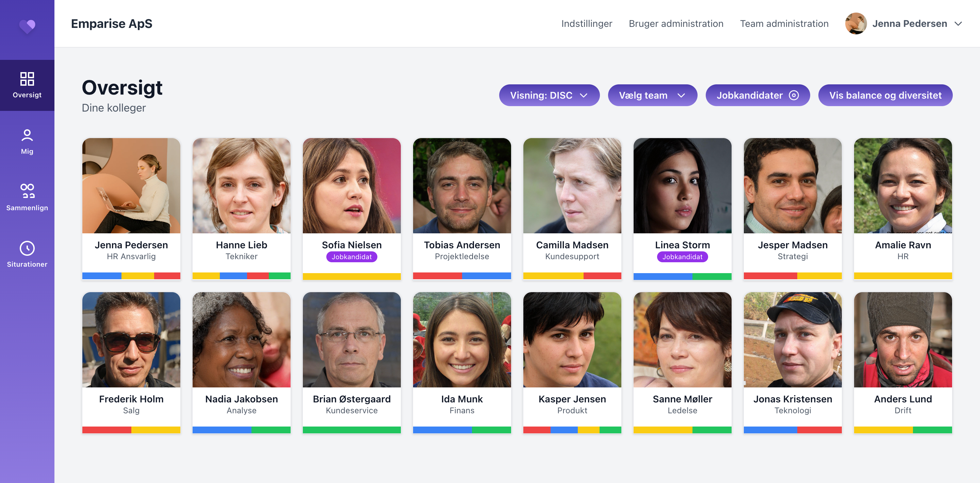Toggle the Jobkandidater filter
980x483 pixels.
[x=757, y=95]
